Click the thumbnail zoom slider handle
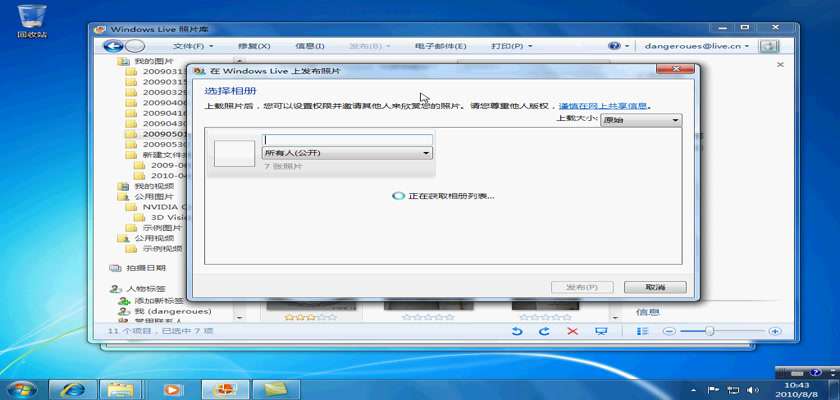The height and width of the screenshot is (400, 840). 709,331
